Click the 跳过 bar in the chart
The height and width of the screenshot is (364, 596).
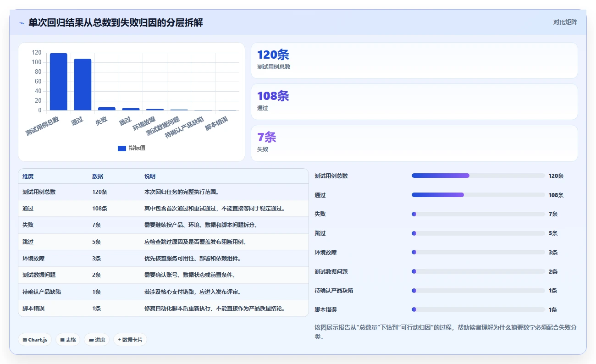pyautogui.click(x=131, y=109)
